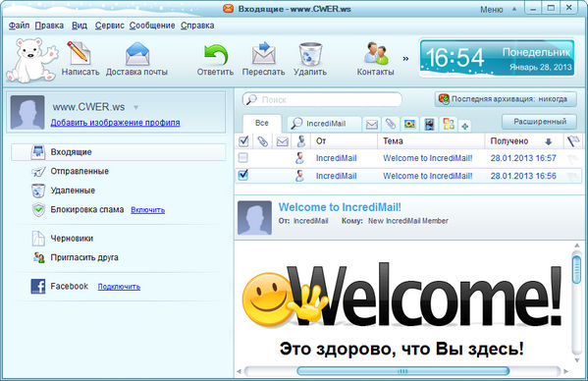Image resolution: width=588 pixels, height=381 pixels.
Task: Open the 16:57 Welcome to IncrediMail! subject
Action: [427, 158]
